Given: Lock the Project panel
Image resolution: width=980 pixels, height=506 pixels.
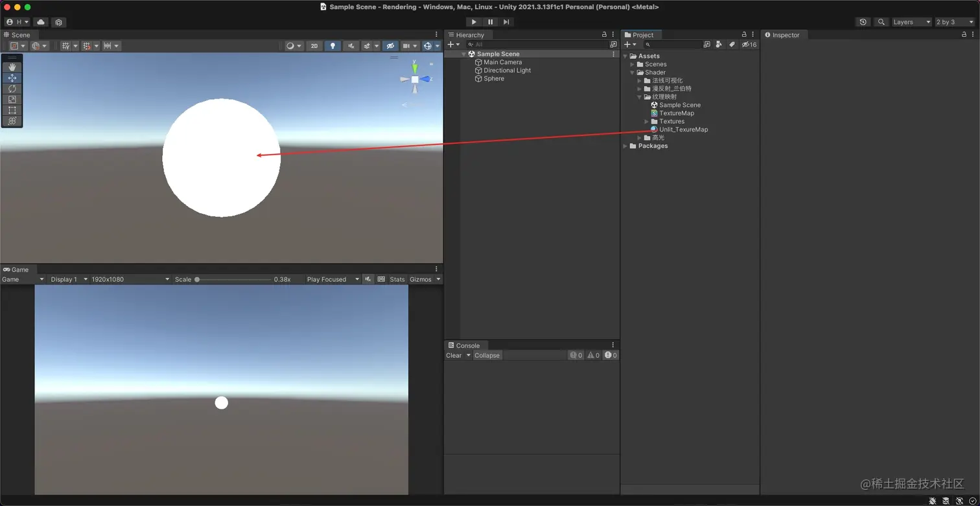Looking at the screenshot, I should click(744, 35).
